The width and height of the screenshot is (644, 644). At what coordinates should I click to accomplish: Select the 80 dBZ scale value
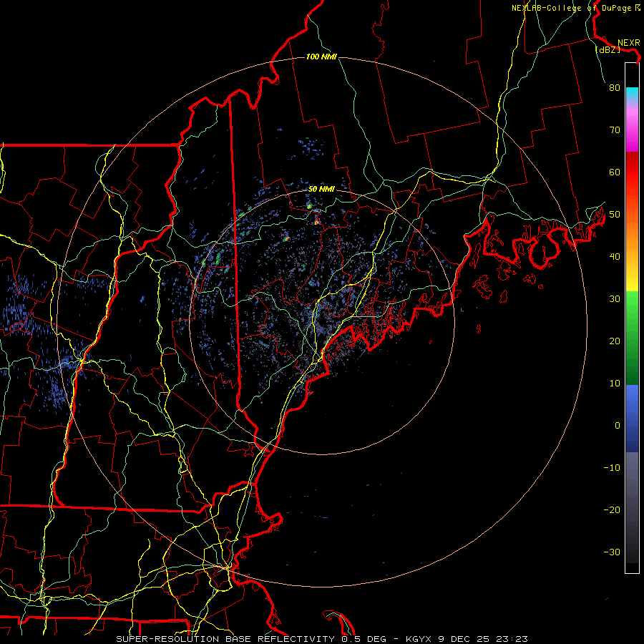(x=615, y=87)
